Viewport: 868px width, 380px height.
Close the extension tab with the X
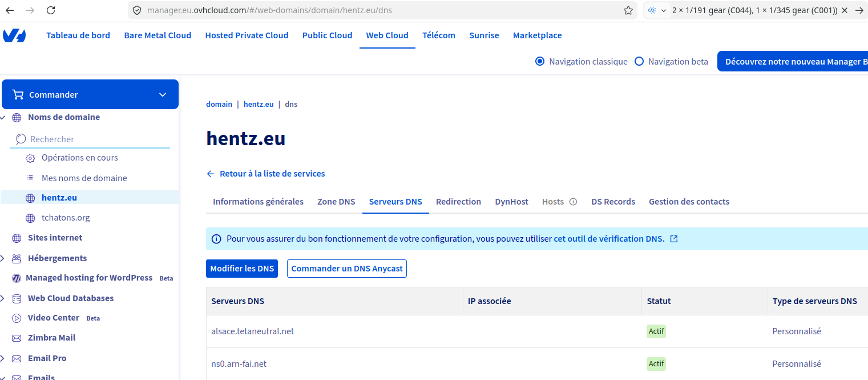845,10
